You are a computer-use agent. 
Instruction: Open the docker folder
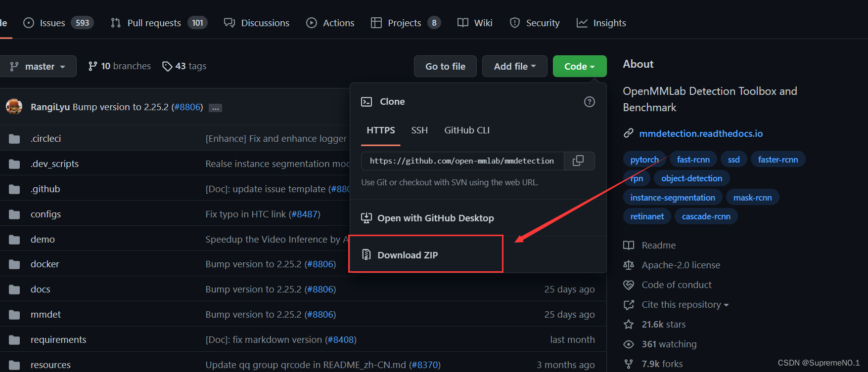point(45,264)
